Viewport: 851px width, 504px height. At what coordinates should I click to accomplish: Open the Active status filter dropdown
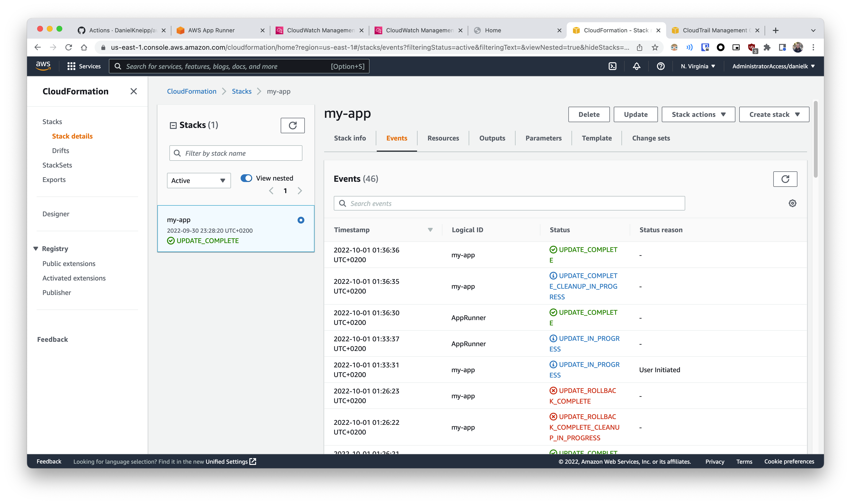199,180
